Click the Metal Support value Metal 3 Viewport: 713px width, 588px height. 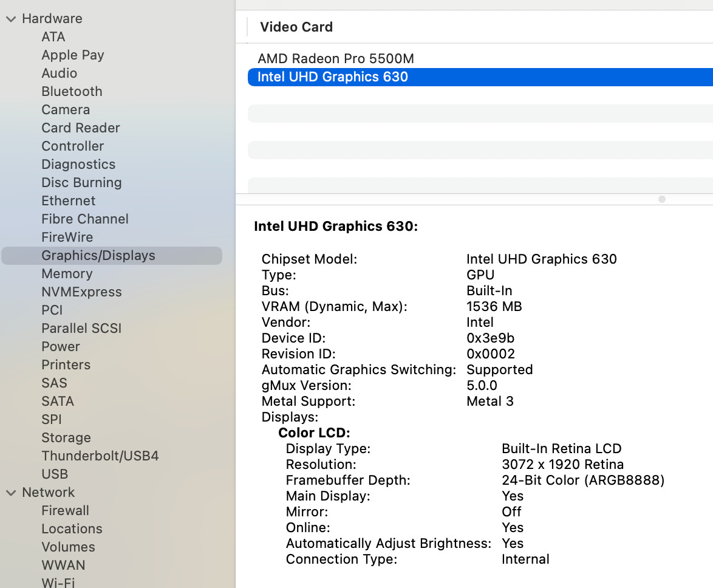490,401
